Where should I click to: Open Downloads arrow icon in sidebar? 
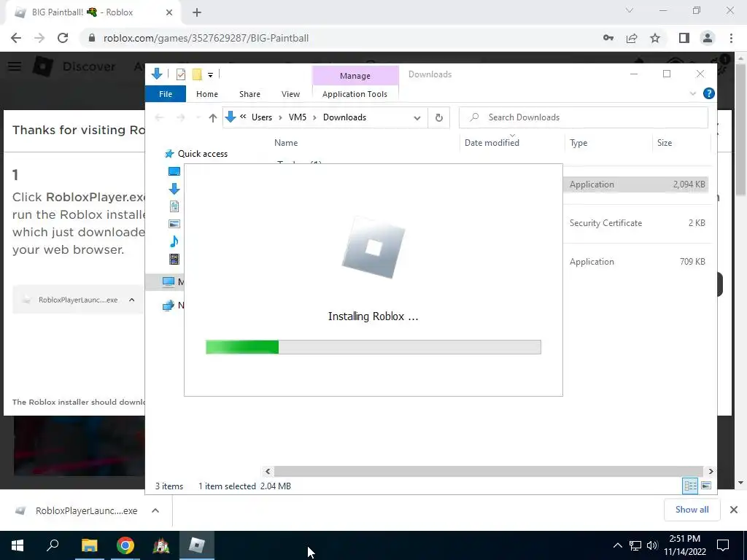(174, 189)
